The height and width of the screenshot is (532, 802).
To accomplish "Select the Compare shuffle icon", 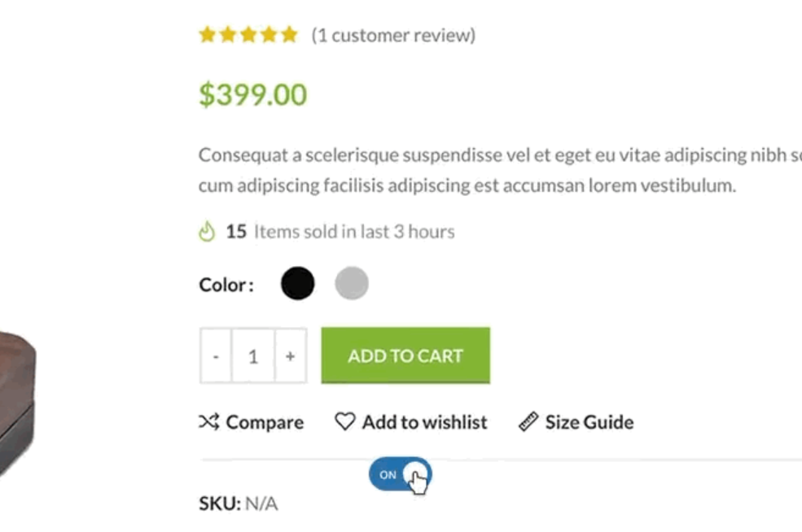I will tap(210, 421).
